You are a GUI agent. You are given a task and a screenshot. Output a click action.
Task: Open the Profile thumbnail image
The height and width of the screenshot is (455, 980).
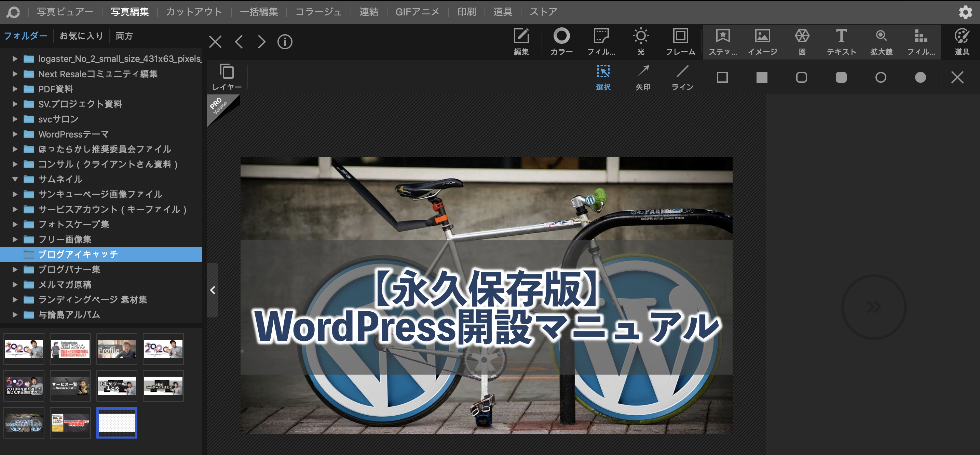point(117,349)
